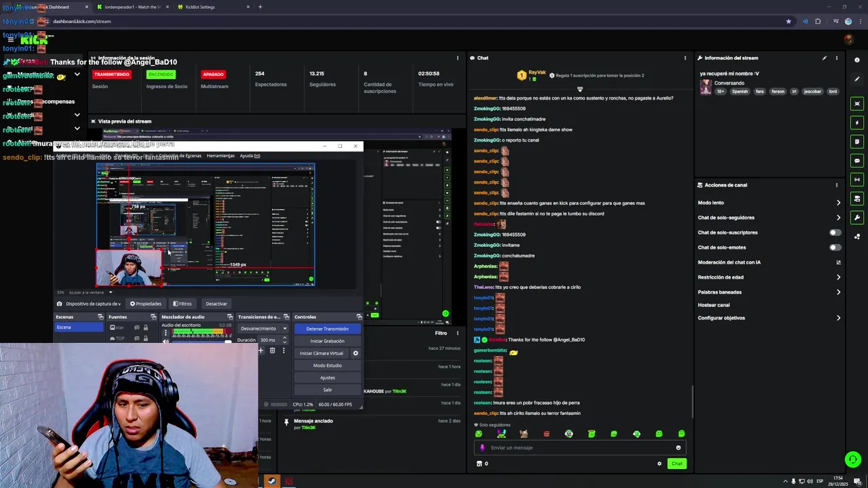Send message with green Chat button

tap(677, 464)
